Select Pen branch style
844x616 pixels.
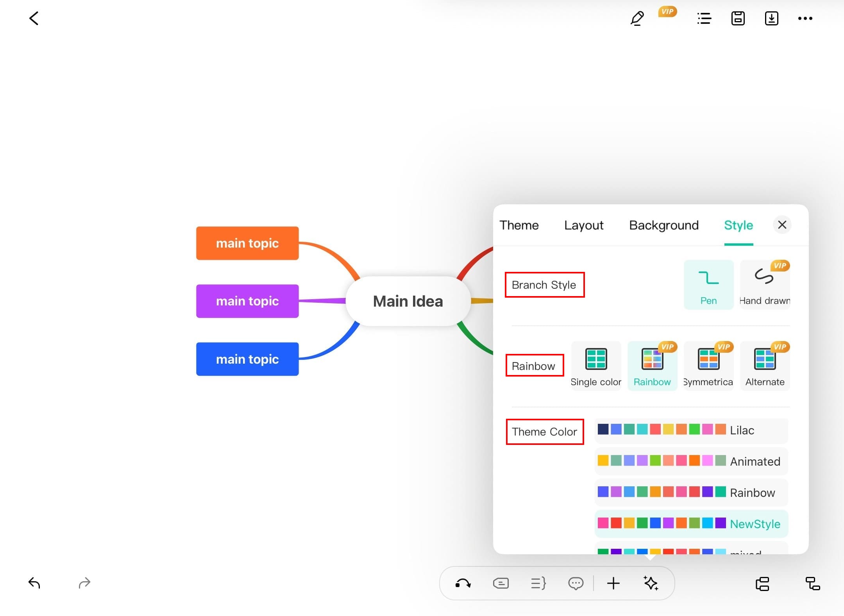click(708, 285)
